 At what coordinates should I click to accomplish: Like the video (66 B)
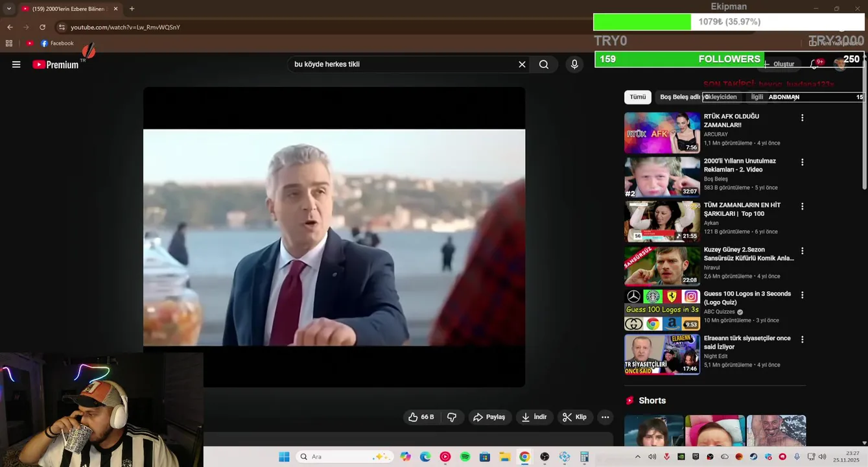click(421, 417)
